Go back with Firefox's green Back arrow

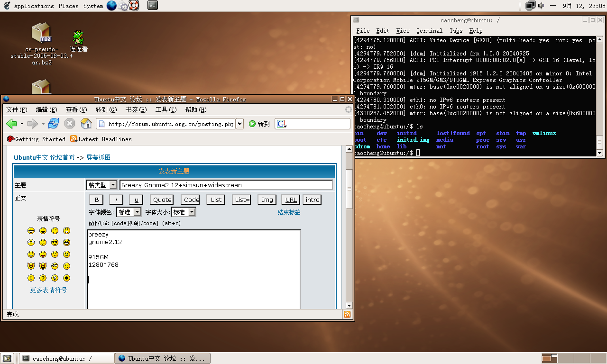pos(12,124)
